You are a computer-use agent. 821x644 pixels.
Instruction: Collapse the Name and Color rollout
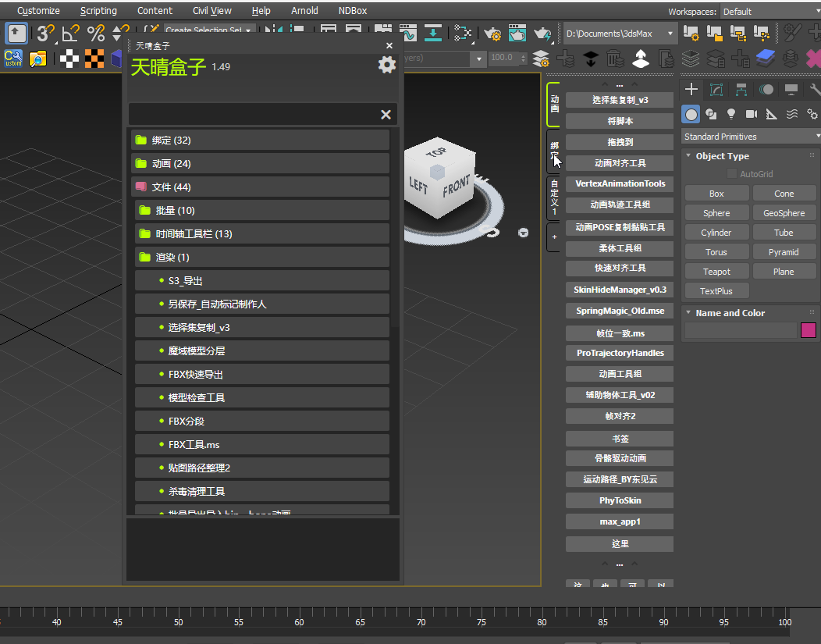click(688, 312)
